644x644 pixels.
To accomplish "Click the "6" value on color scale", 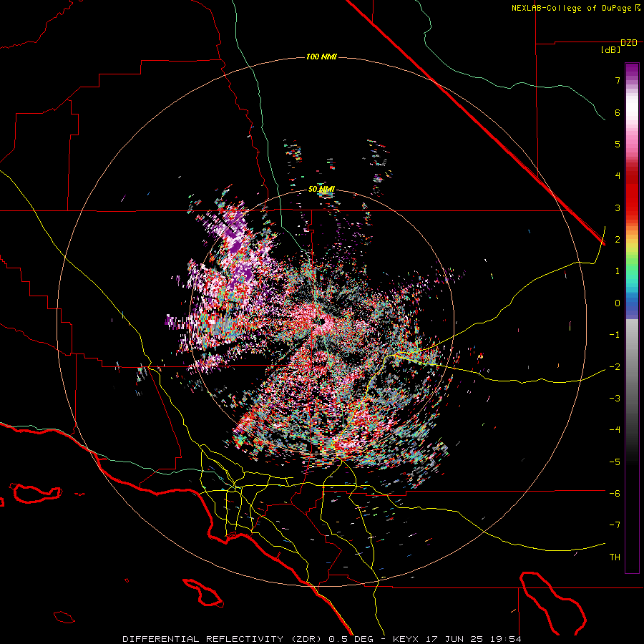I will point(618,112).
